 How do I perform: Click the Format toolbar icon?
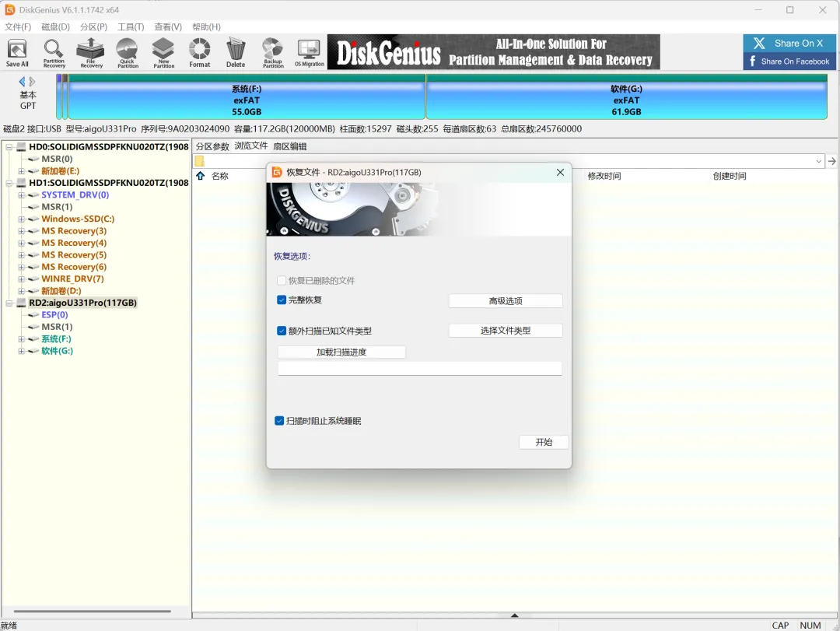click(199, 53)
